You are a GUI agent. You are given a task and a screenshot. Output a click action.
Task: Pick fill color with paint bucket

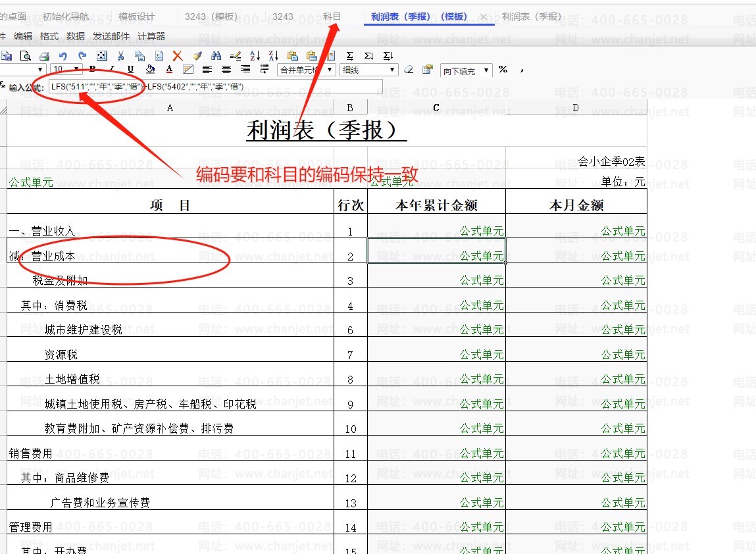[150, 69]
